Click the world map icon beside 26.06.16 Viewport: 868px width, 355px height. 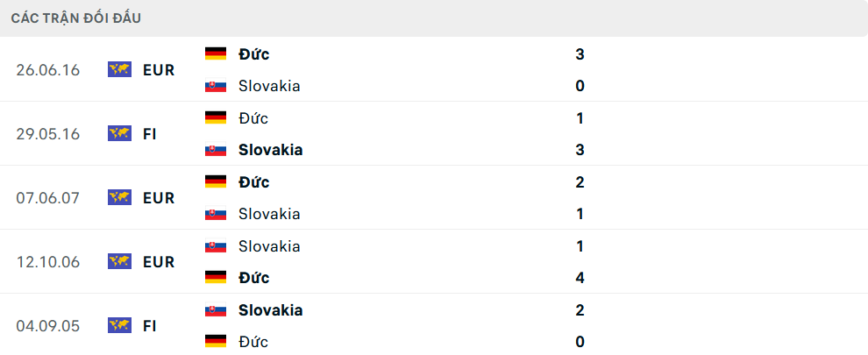coord(119,69)
